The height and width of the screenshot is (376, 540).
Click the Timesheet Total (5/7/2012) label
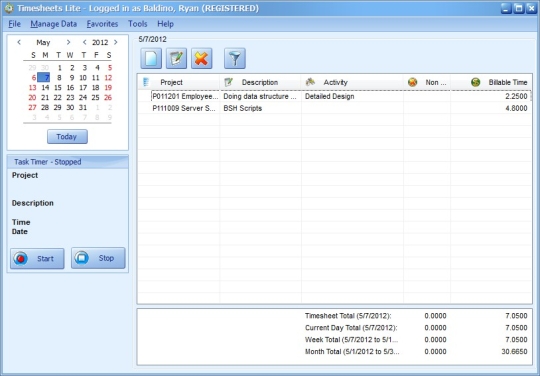[x=348, y=316]
